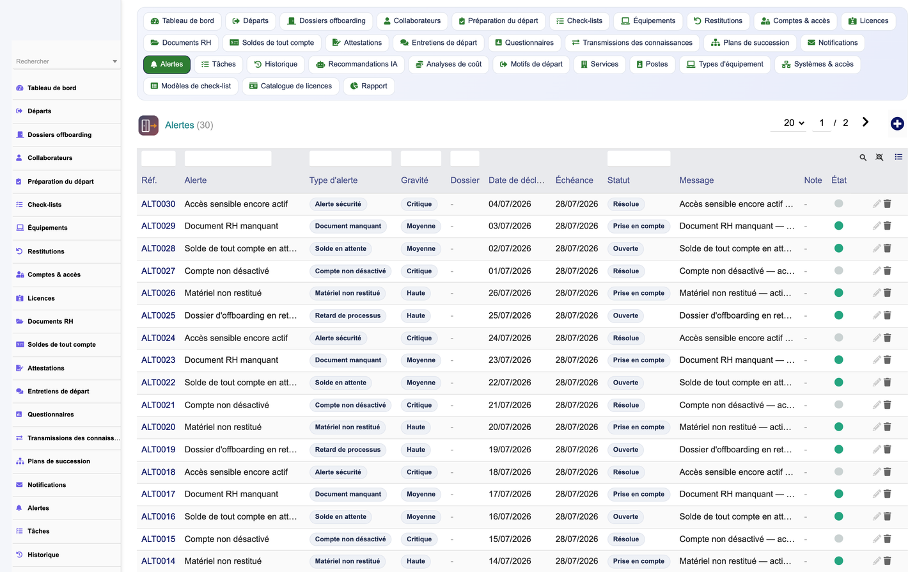Click the page number 1 field
This screenshot has width=924, height=572.
pos(822,123)
